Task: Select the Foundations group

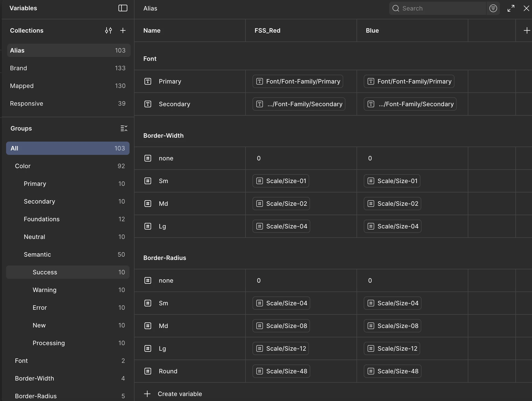Action: pyautogui.click(x=68, y=219)
